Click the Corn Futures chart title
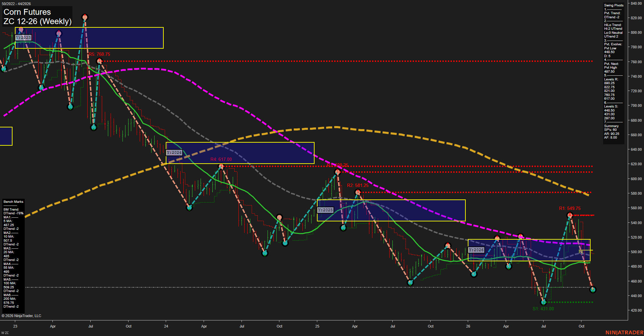Screen dimensions: 644x336 pos(27,12)
